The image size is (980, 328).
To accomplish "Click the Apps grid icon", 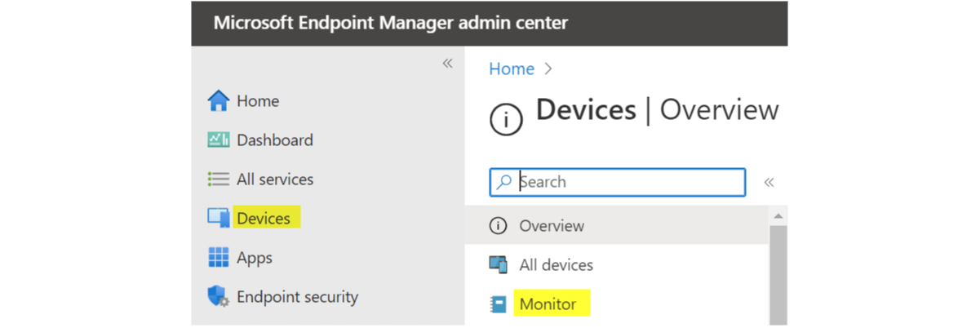I will click(x=219, y=258).
